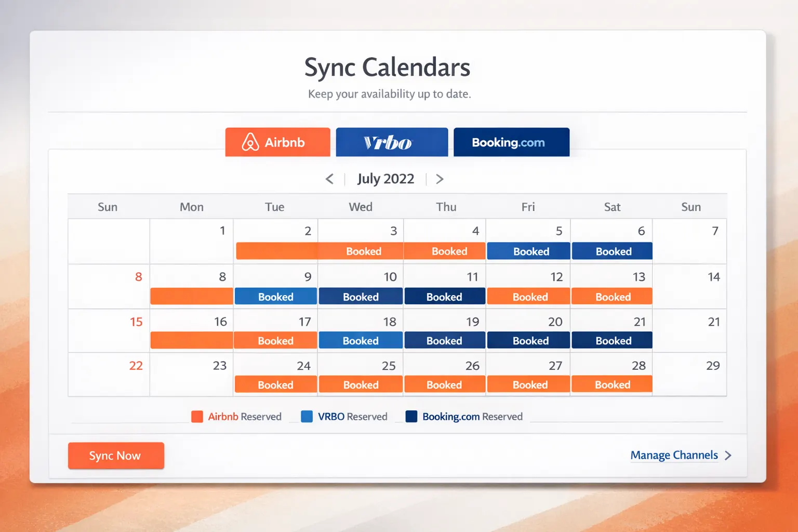Click the Sync Calendars heading
This screenshot has height=532, width=798.
point(388,68)
